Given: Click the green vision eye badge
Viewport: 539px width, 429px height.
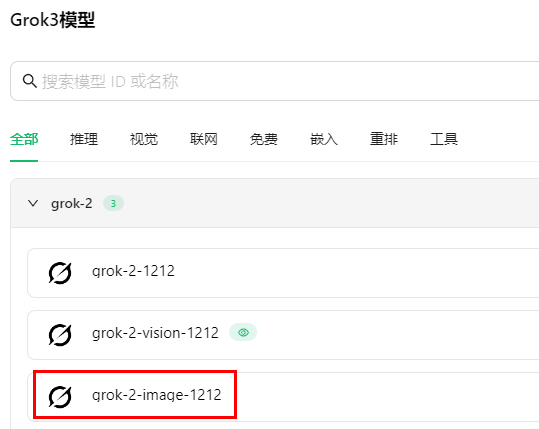Looking at the screenshot, I should tap(243, 332).
